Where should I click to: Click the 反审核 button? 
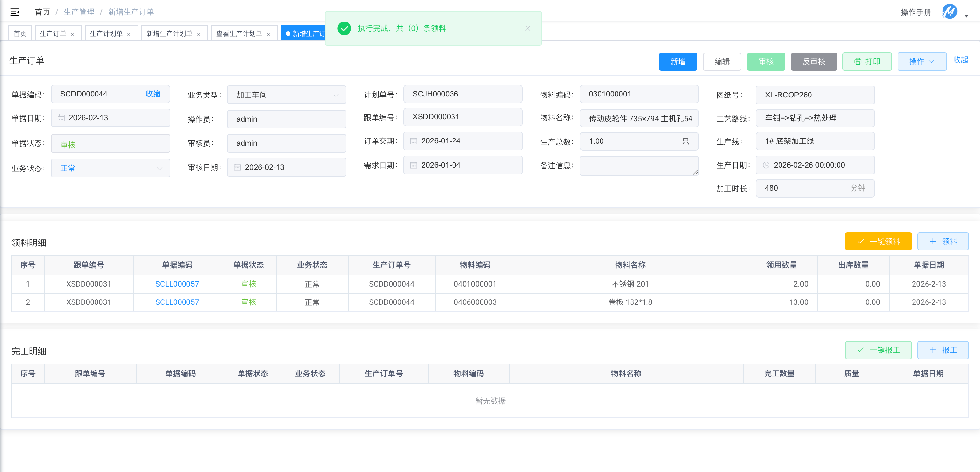[x=813, y=62]
